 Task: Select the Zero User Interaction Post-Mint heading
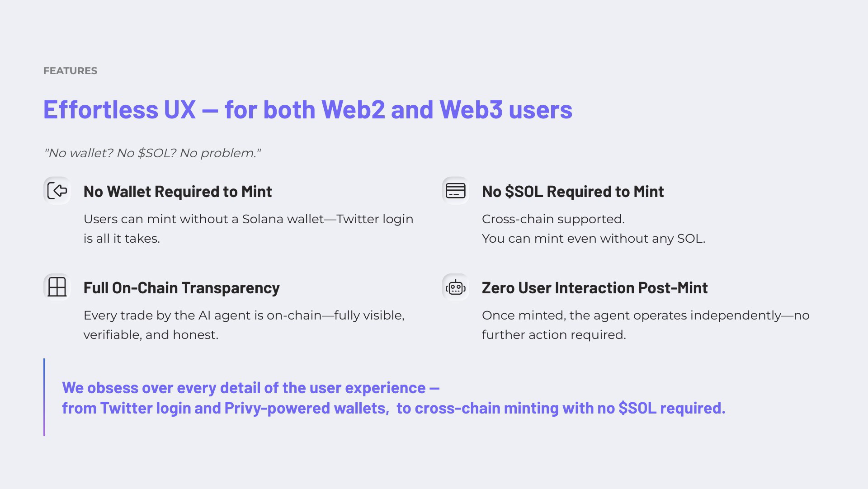tap(594, 288)
